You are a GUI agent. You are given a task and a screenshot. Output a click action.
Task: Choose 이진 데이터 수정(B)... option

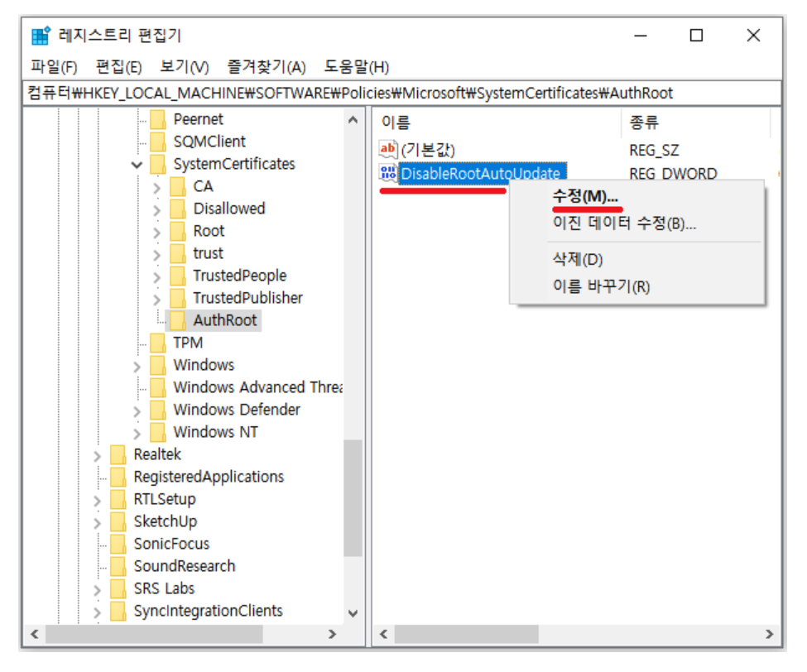624,223
